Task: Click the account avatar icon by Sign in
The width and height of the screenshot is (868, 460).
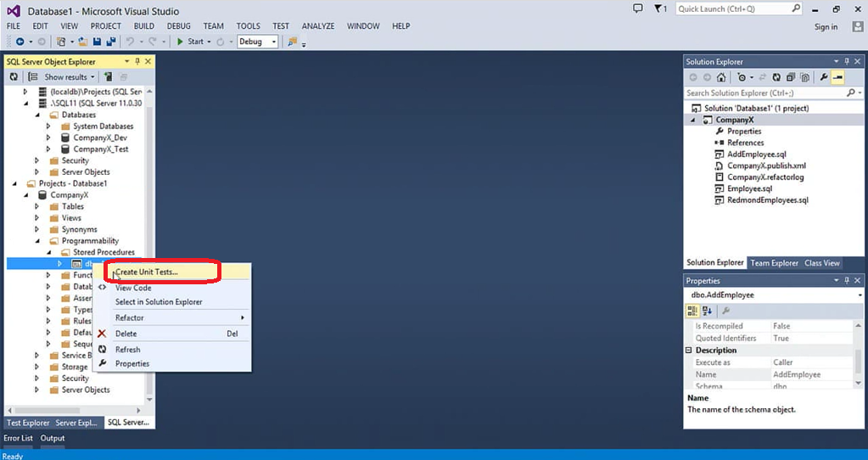Action: pos(858,26)
